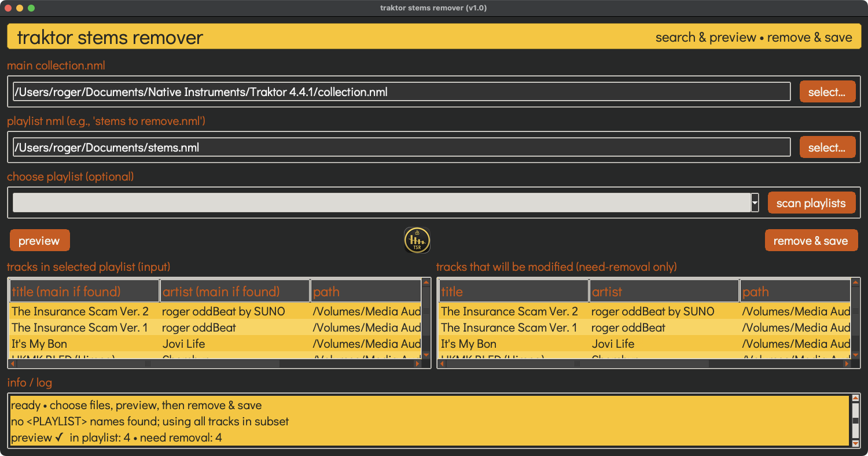Select 'It's My Bon' in modified table

point(469,344)
